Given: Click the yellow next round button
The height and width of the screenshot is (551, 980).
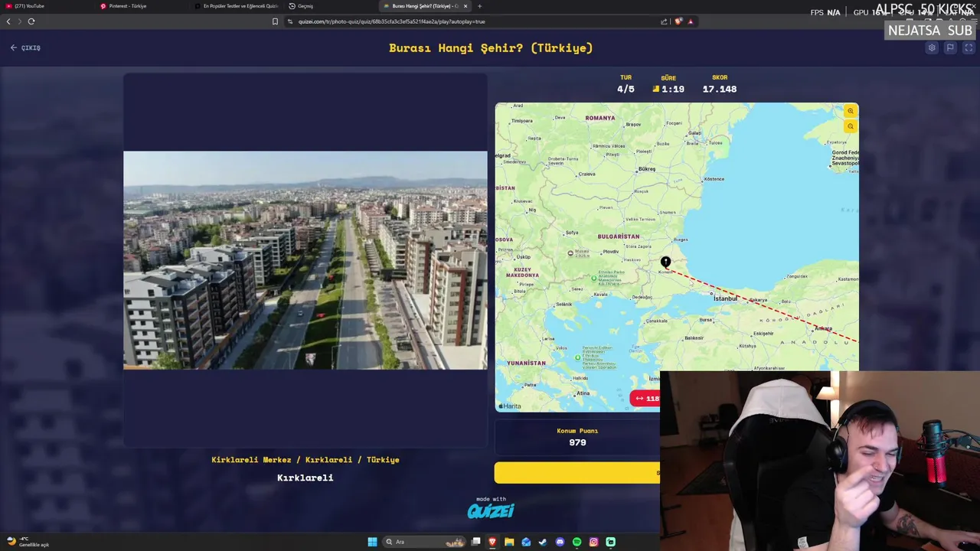Looking at the screenshot, I should (x=577, y=473).
